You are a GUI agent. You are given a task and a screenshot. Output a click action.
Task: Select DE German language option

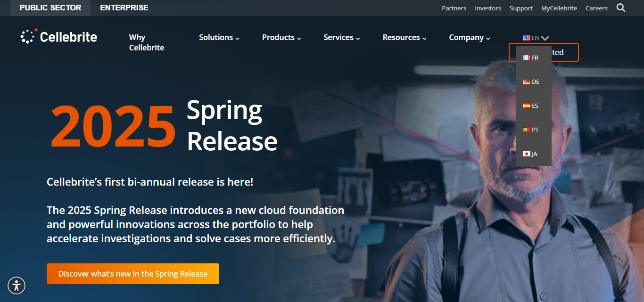tap(534, 82)
